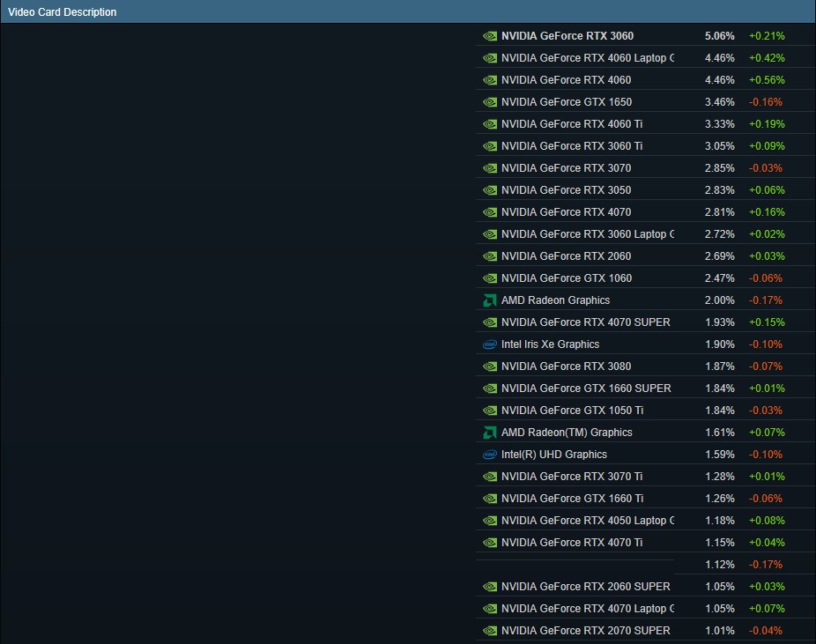The width and height of the screenshot is (816, 644).
Task: Click the +0.08% change value
Action: click(767, 520)
